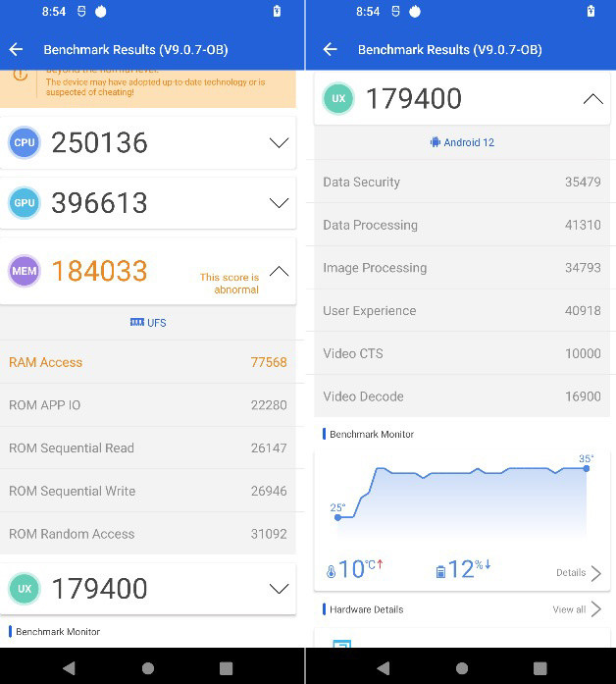
Task: Collapse the UX 179400 section on right screen
Action: (x=593, y=99)
